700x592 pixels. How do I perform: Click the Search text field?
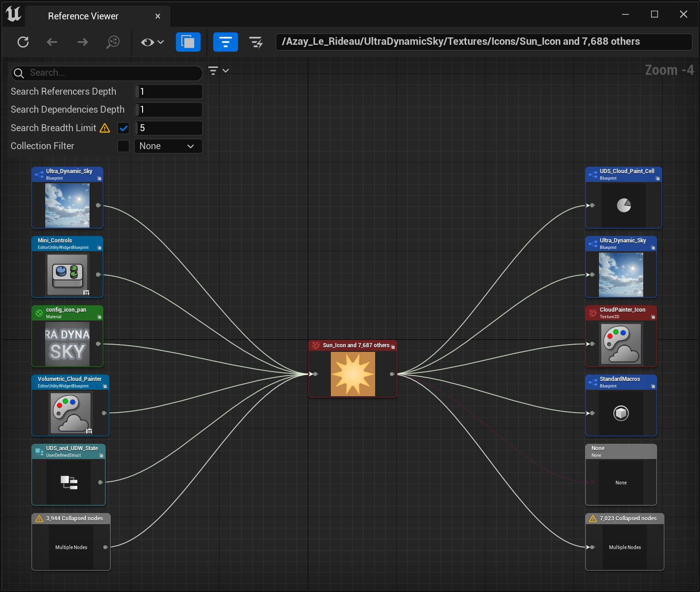[x=111, y=73]
